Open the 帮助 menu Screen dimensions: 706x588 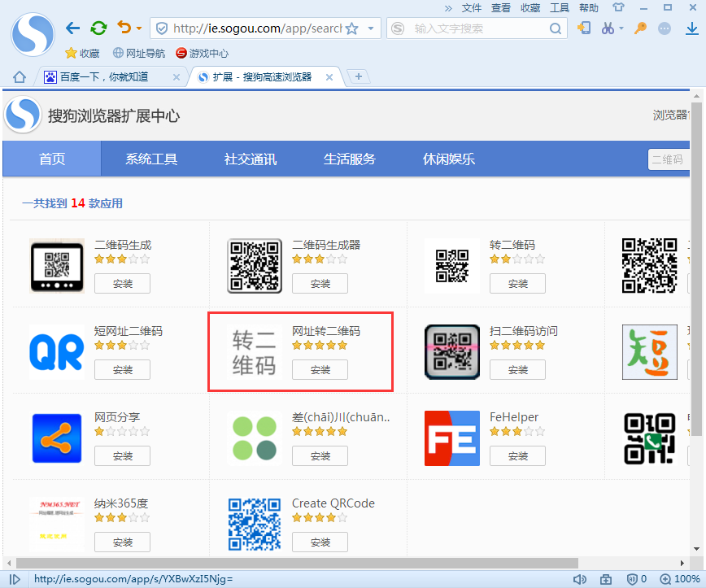[589, 7]
